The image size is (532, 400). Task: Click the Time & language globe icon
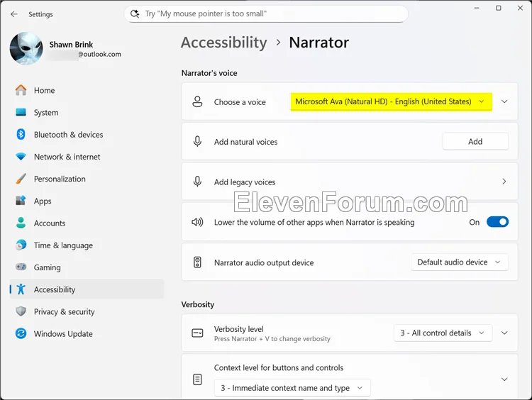[21, 245]
